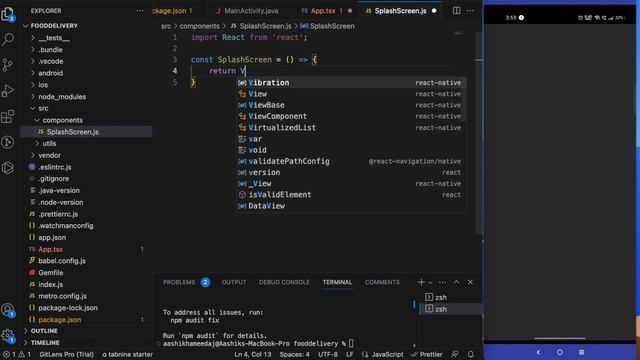The width and height of the screenshot is (640, 360).
Task: Open the Manage gear icon
Action: tap(8, 336)
